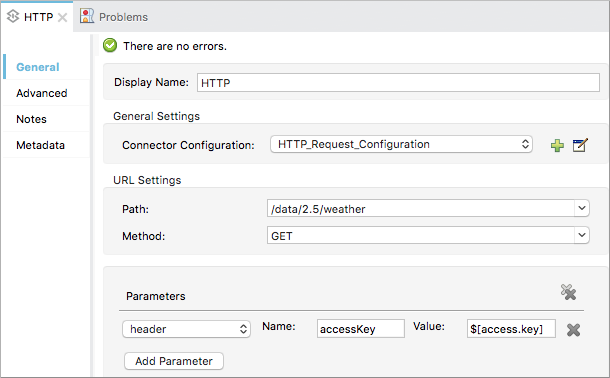The width and height of the screenshot is (610, 378).
Task: Click the 'Connector Configuration:' label
Action: pyautogui.click(x=188, y=145)
